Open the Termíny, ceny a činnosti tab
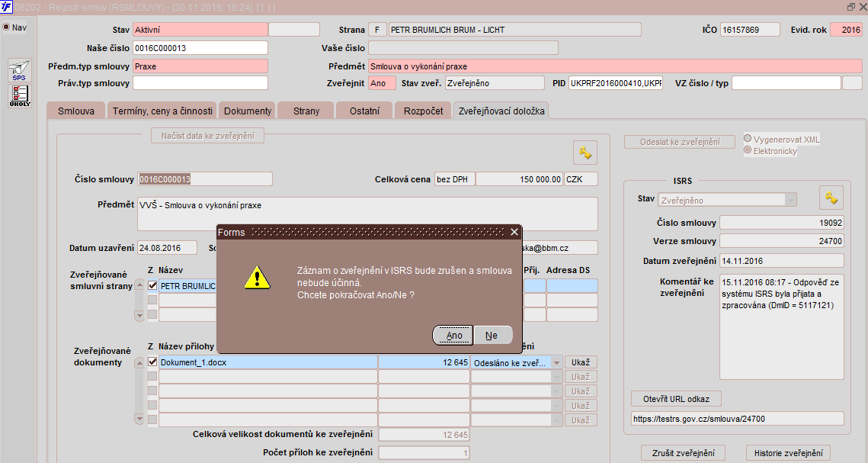This screenshot has width=868, height=463. tap(162, 111)
